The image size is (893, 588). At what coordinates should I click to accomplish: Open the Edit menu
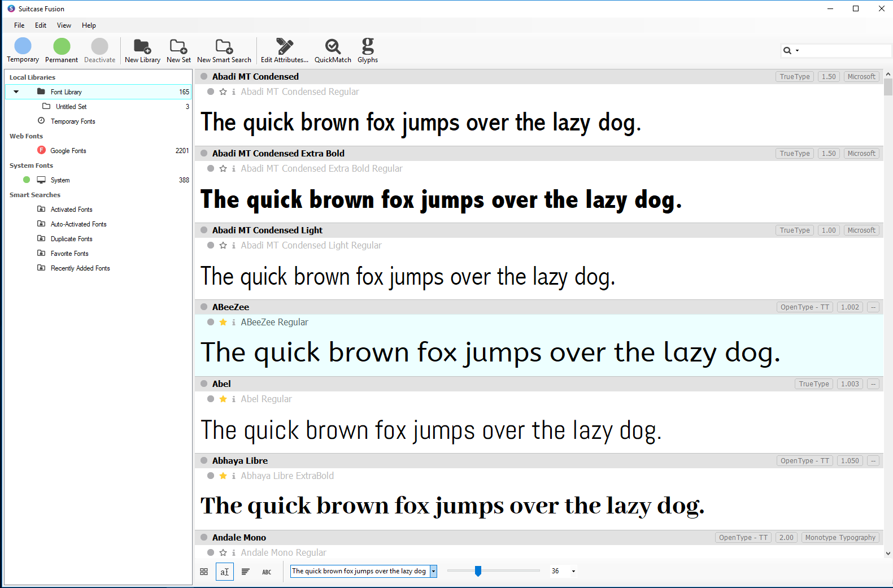click(41, 25)
